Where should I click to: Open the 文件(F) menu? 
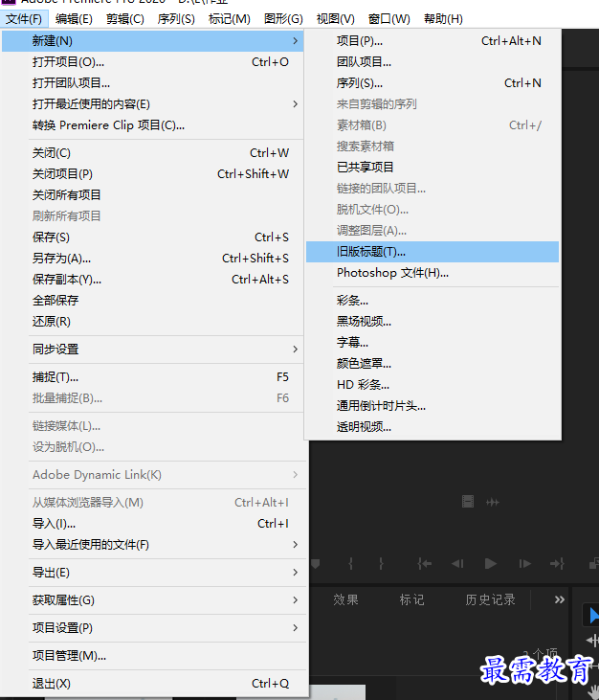24,19
